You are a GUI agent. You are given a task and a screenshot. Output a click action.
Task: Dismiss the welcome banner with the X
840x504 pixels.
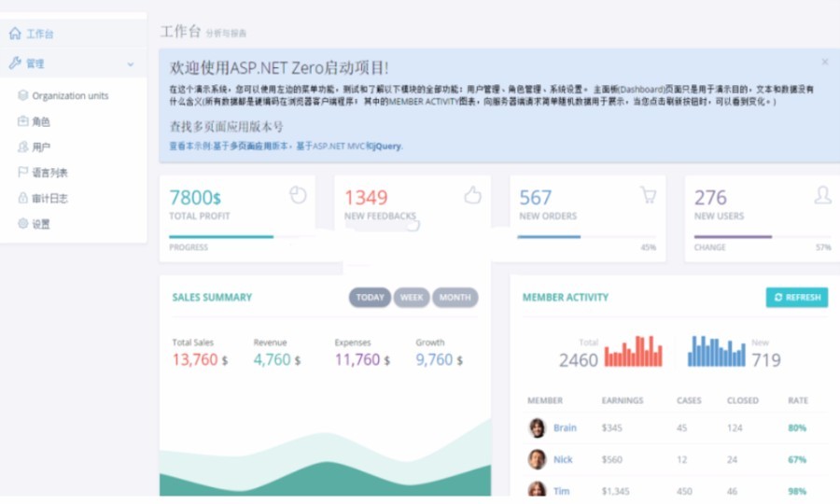825,63
